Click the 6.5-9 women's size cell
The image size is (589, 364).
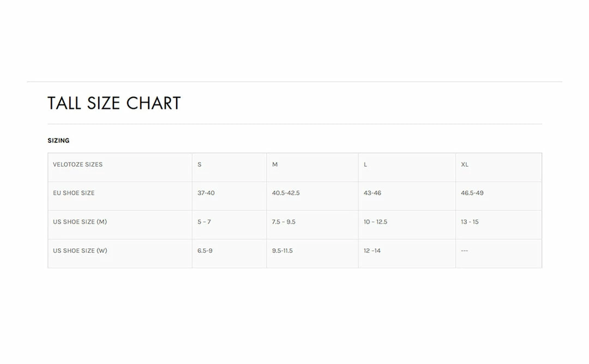[205, 251]
